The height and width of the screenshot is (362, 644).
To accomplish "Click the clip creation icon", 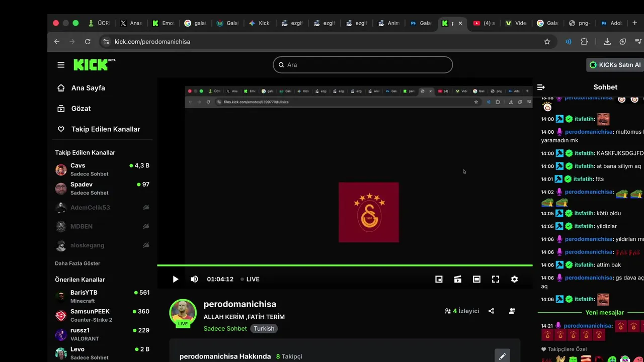I will click(458, 279).
